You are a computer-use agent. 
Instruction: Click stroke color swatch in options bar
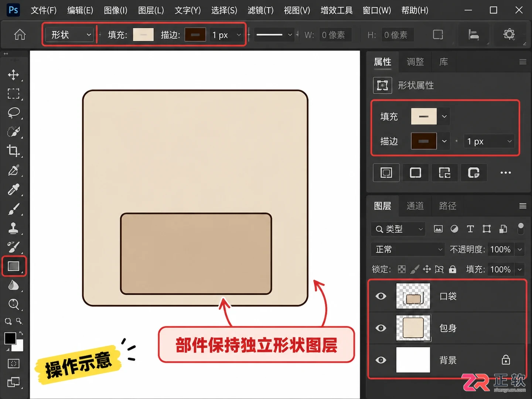(195, 35)
